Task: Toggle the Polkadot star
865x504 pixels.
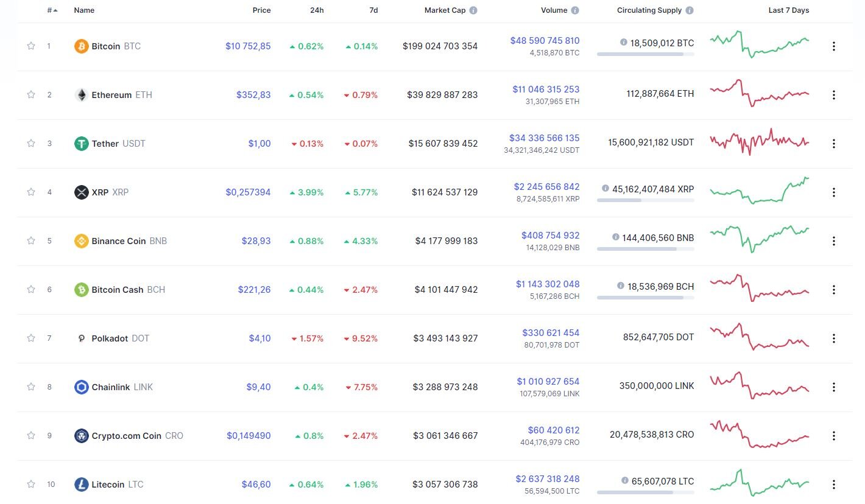Action: (x=31, y=338)
